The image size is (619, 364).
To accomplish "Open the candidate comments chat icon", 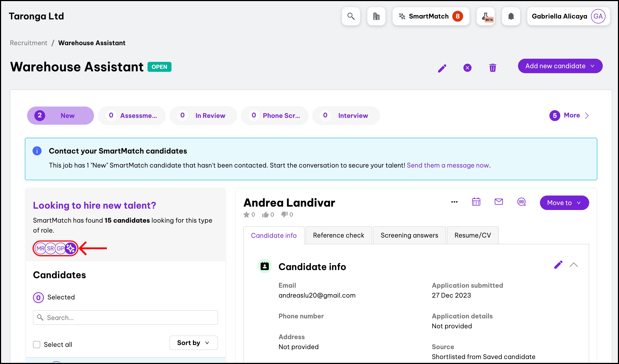I will (x=521, y=202).
